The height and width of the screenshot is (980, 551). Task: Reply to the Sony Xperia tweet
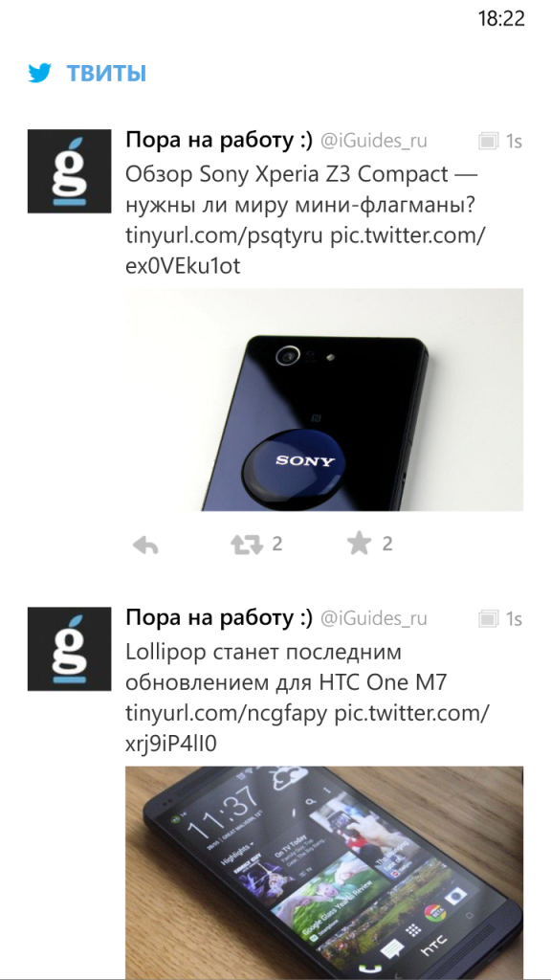(145, 545)
